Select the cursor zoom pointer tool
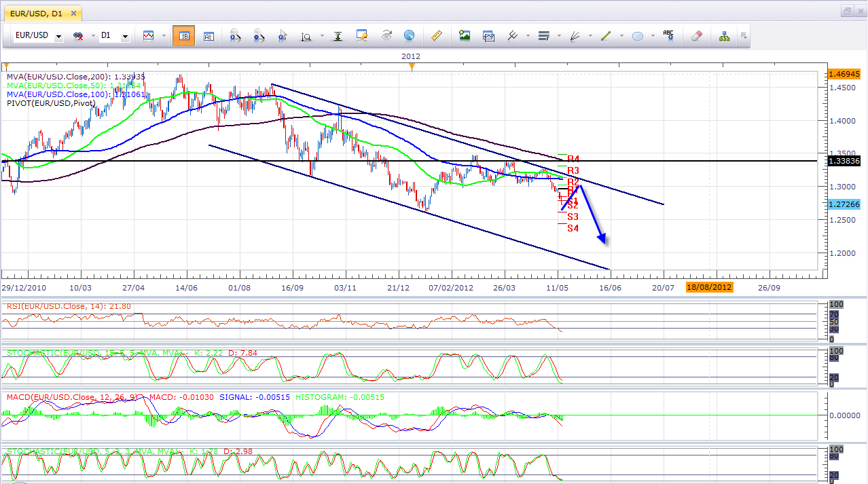This screenshot has height=484, width=868. pyautogui.click(x=283, y=36)
